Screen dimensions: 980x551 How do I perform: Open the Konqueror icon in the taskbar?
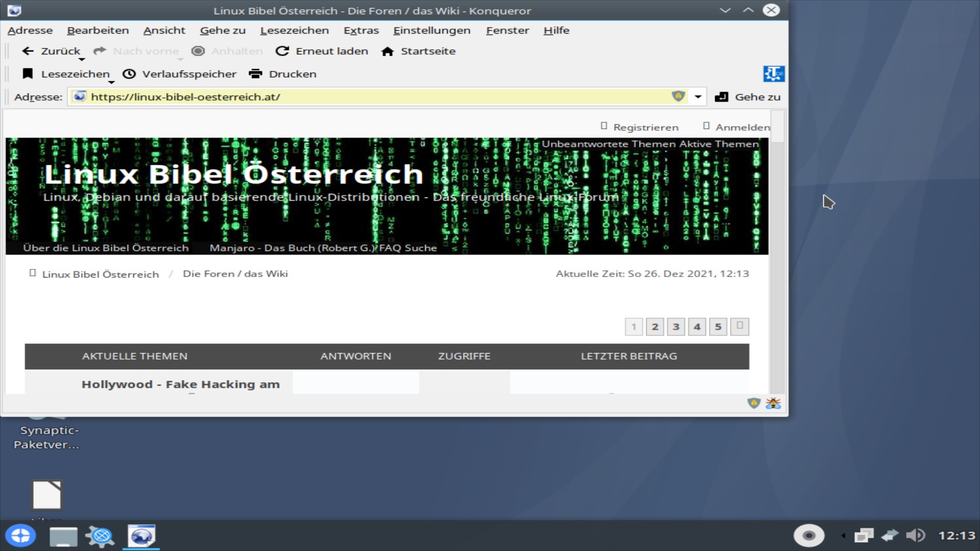141,536
